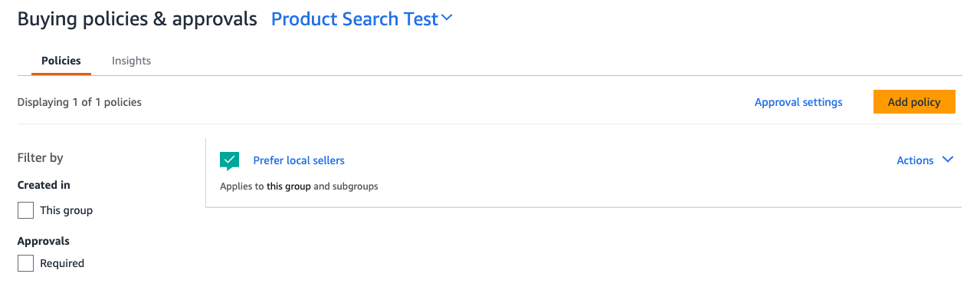The image size is (980, 287).
Task: Select the Policies tab
Action: coord(61,61)
